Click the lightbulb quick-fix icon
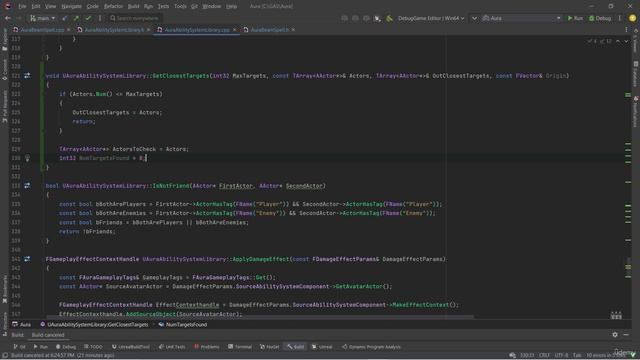640x360 pixels. point(27,158)
